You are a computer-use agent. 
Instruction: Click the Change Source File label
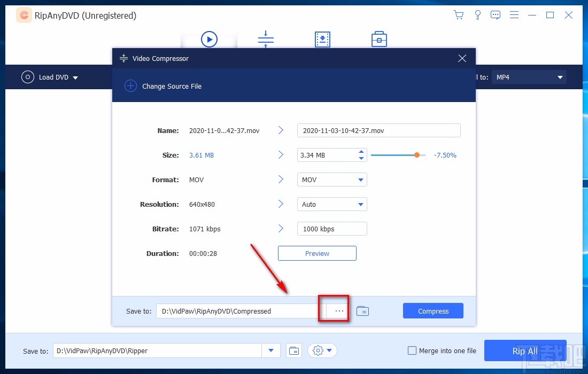click(x=172, y=86)
